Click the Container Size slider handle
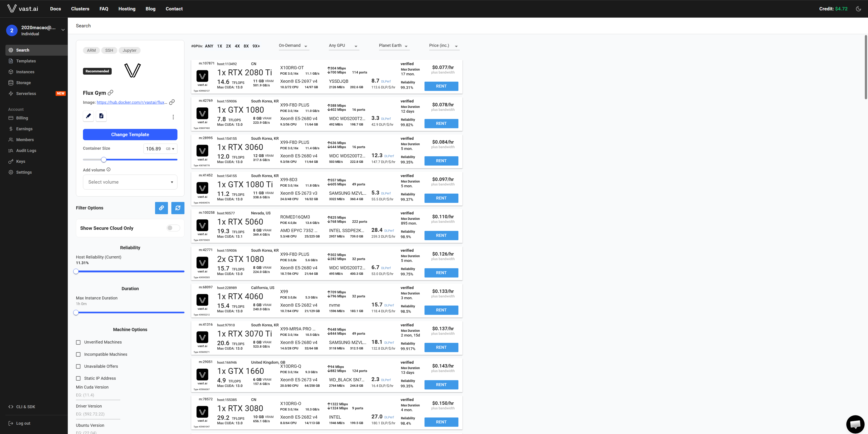Viewport: 868px width, 434px height. pyautogui.click(x=104, y=159)
